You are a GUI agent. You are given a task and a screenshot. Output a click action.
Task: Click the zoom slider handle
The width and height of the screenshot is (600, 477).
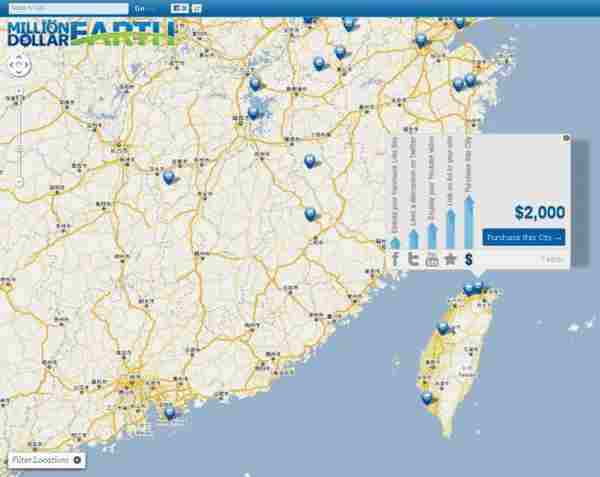(19, 148)
